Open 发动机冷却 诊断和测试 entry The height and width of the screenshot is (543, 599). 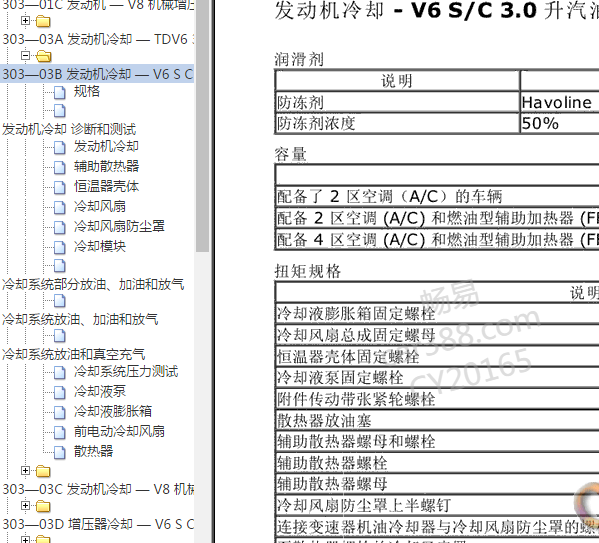(x=69, y=129)
